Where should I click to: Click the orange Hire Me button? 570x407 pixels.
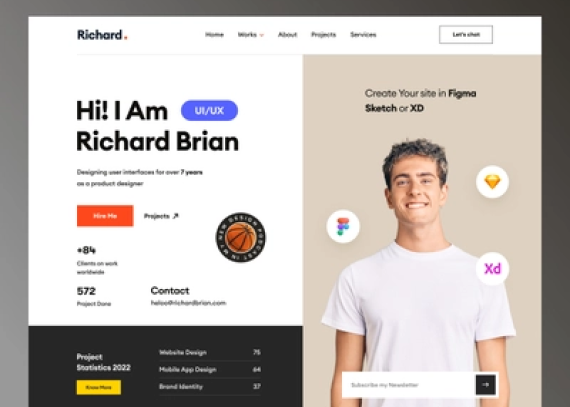point(105,215)
